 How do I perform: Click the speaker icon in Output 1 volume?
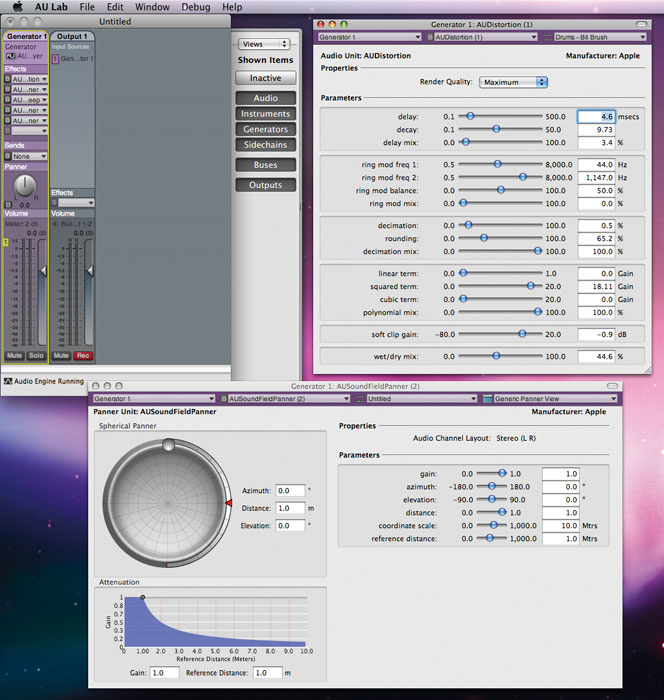point(55,224)
